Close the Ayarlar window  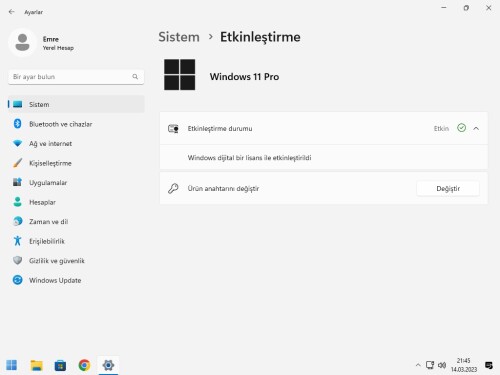pyautogui.click(x=489, y=8)
